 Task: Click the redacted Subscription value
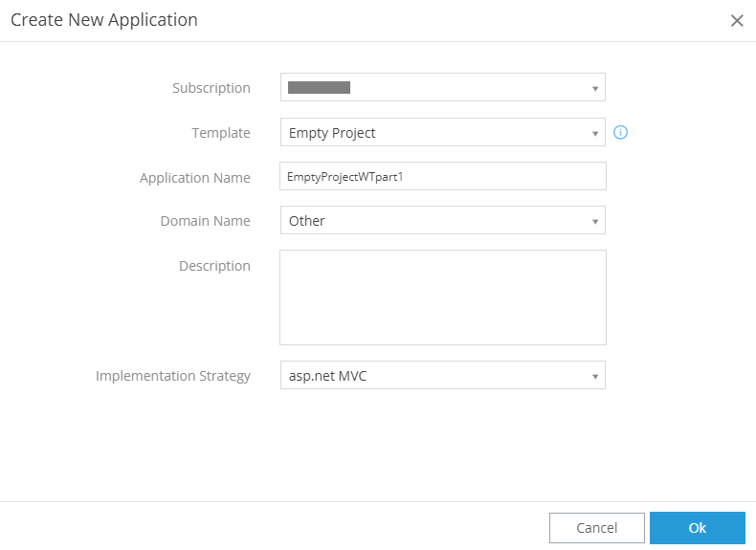pos(319,88)
